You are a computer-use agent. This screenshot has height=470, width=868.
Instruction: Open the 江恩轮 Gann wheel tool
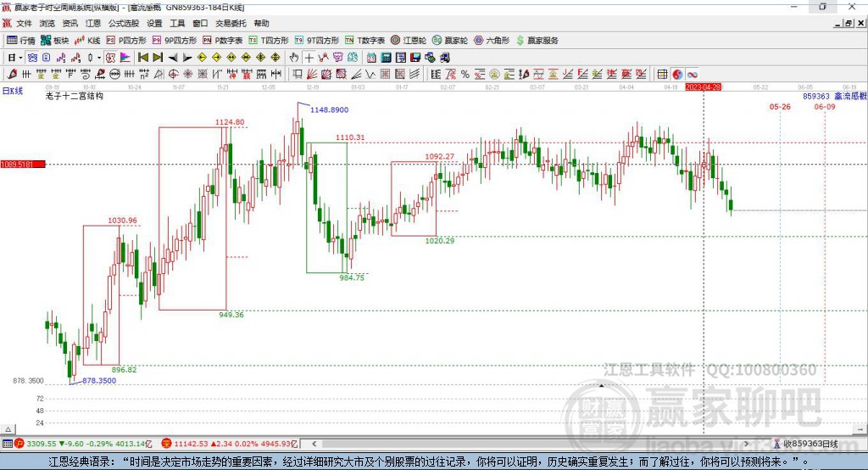coord(409,41)
